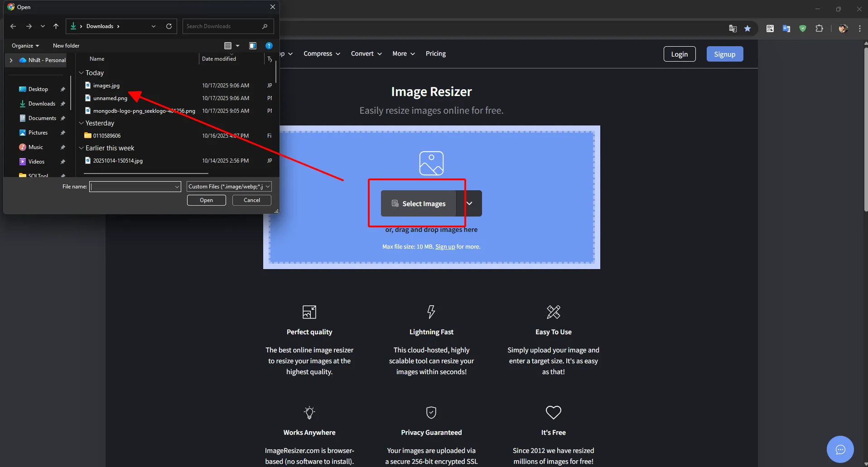Click the Easy To Use icon

[x=554, y=312]
